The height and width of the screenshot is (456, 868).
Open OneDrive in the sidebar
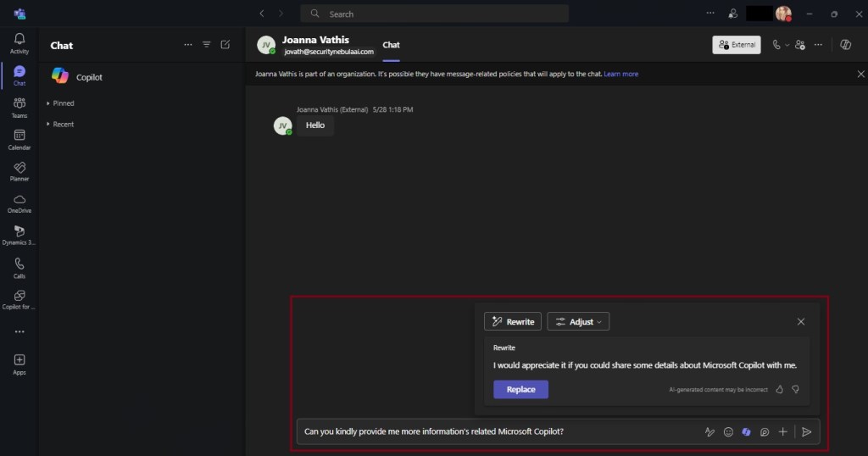[19, 203]
